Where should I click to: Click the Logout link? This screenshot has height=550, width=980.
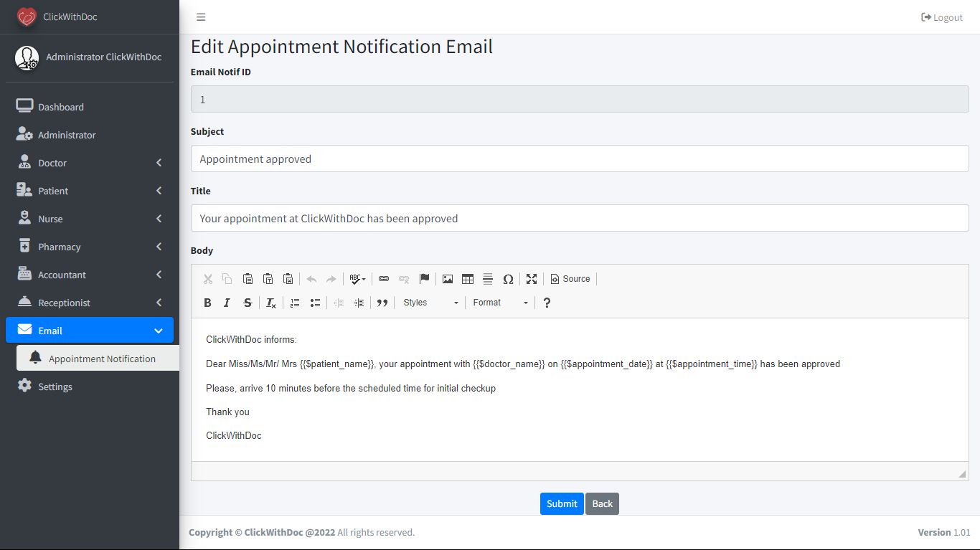click(942, 17)
